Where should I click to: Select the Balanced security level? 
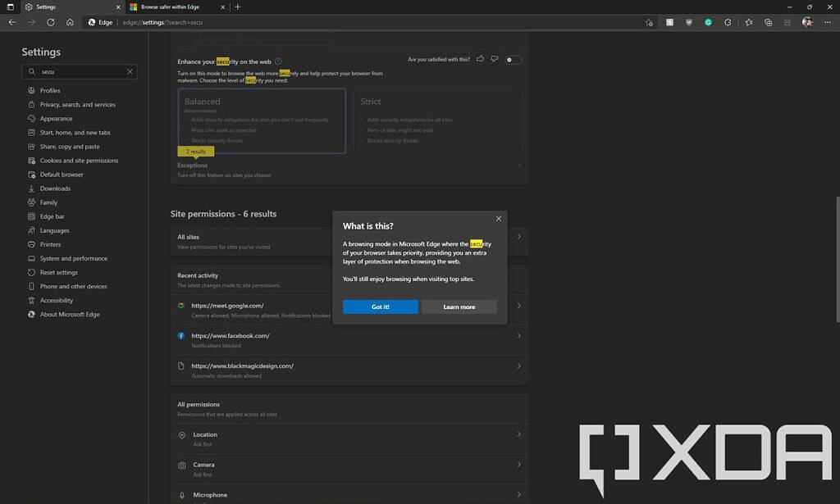point(262,121)
